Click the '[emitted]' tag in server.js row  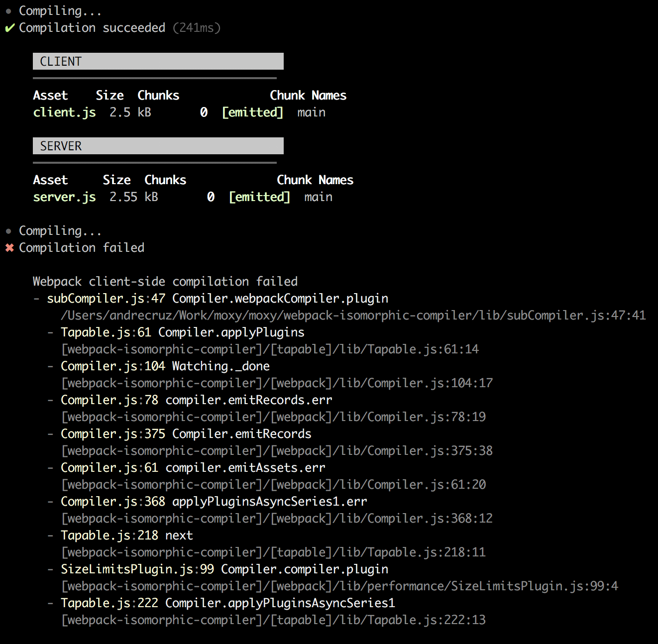point(259,197)
